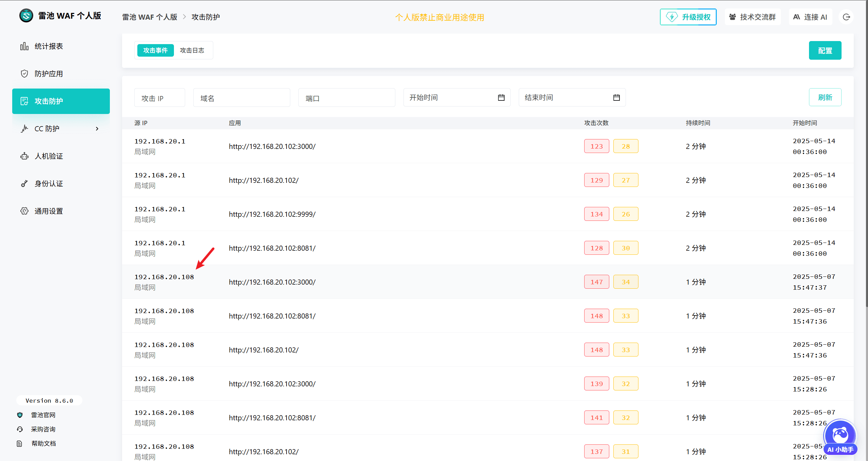Open the 统计报表 statistics chart icon
This screenshot has height=461, width=868.
(24, 46)
